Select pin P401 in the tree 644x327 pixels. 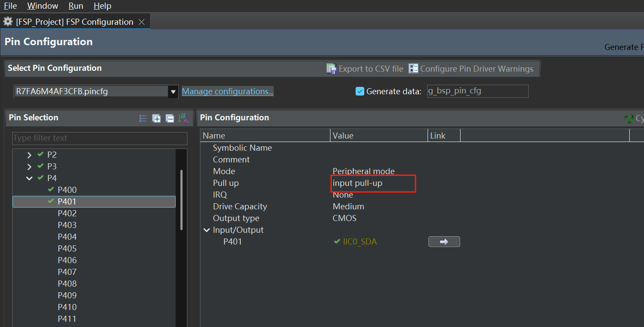[94, 201]
